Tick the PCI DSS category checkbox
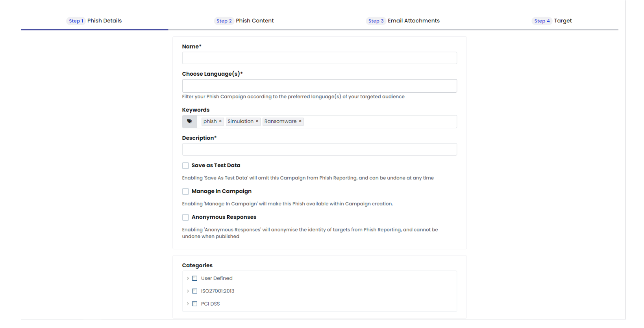The width and height of the screenshot is (644, 328). click(x=194, y=304)
